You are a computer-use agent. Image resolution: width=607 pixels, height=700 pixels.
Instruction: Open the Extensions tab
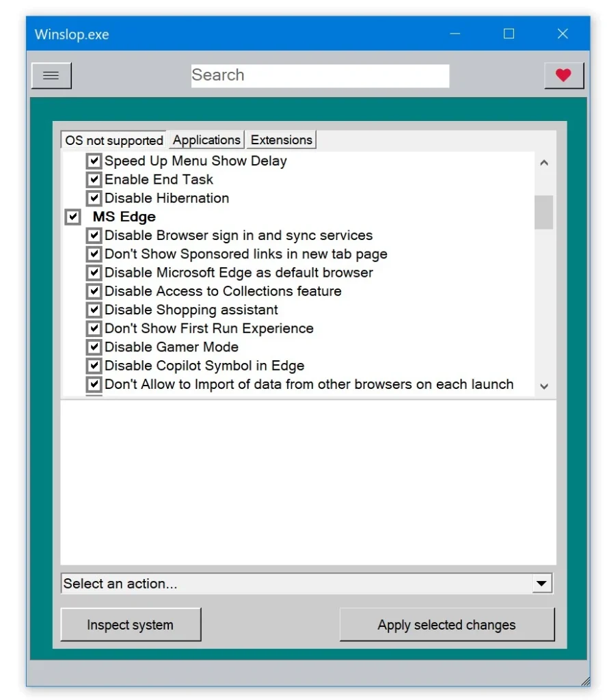(x=281, y=140)
